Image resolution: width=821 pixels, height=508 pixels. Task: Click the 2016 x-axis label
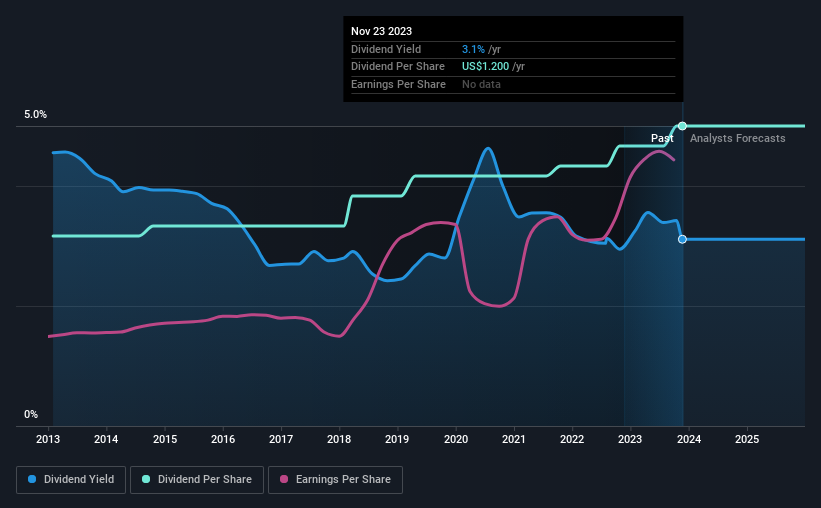[x=223, y=439]
